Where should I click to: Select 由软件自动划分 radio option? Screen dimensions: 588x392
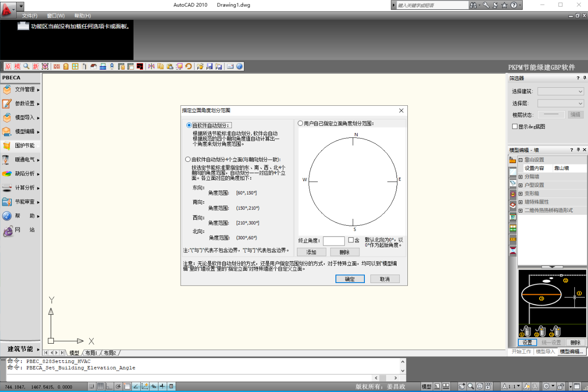pyautogui.click(x=189, y=125)
